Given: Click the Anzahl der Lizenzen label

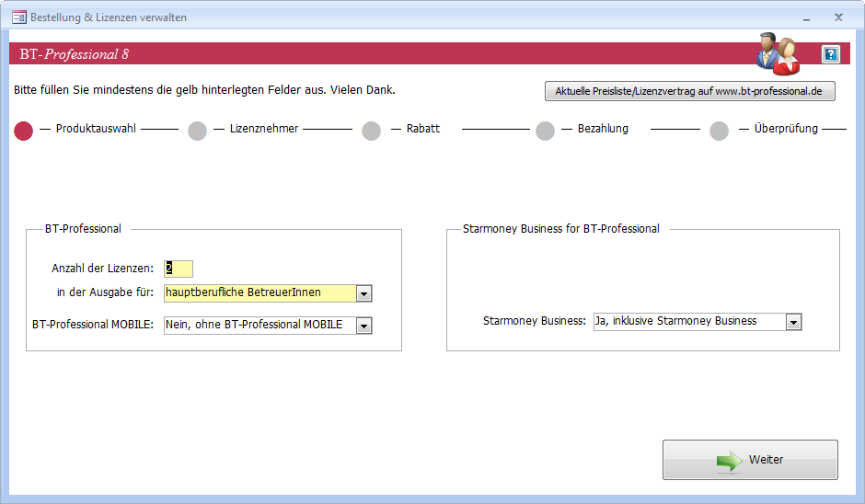Looking at the screenshot, I should click(103, 269).
